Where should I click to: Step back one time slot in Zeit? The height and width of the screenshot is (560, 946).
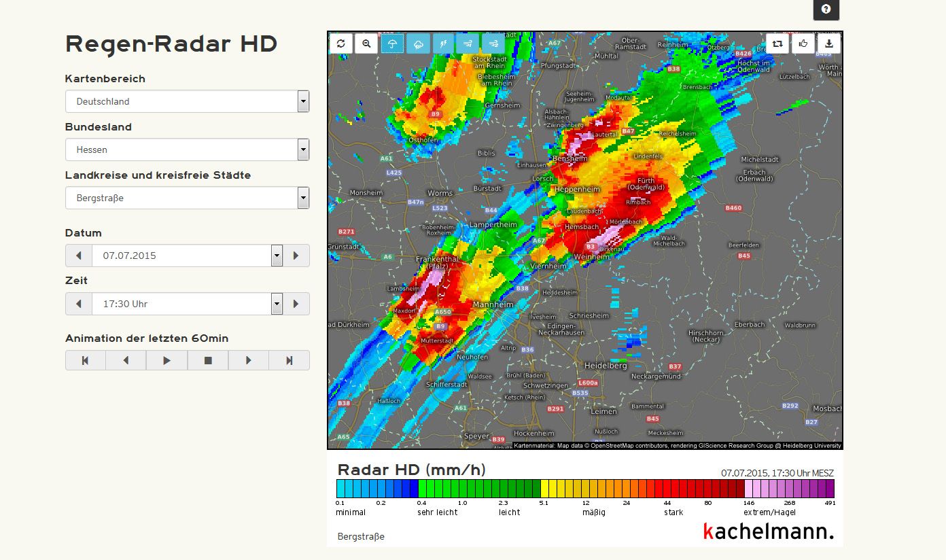[79, 304]
